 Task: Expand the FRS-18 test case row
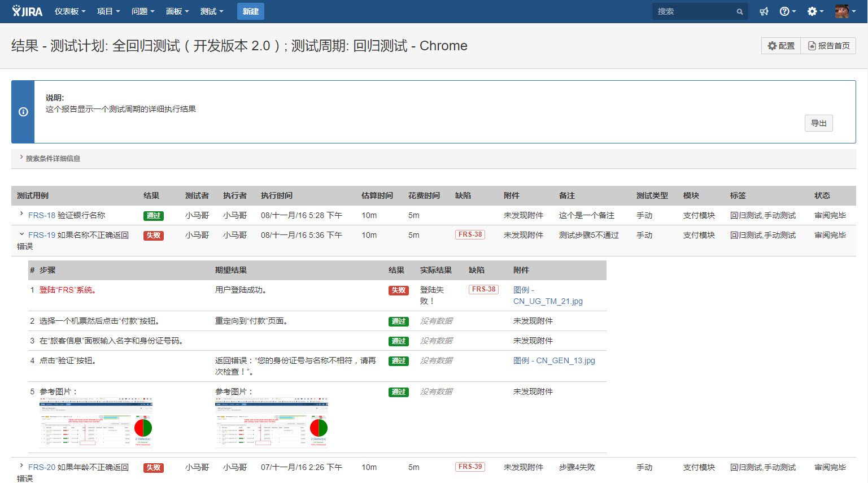[21, 214]
